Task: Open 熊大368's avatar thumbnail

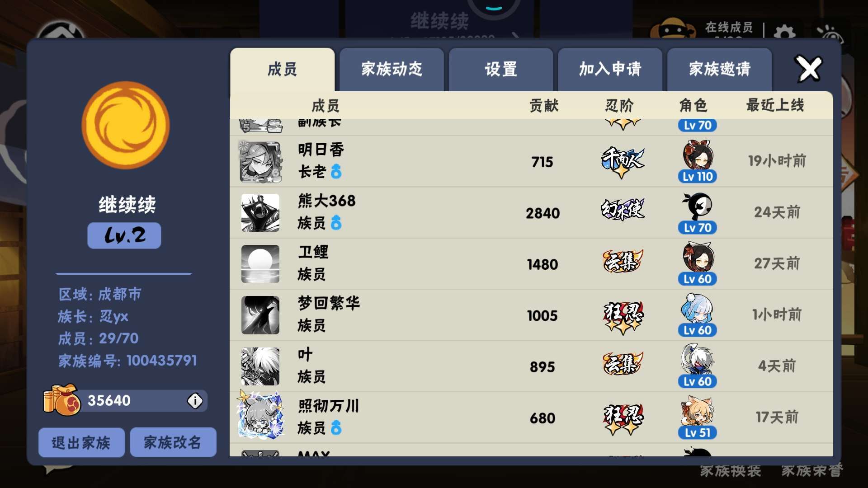Action: click(260, 213)
